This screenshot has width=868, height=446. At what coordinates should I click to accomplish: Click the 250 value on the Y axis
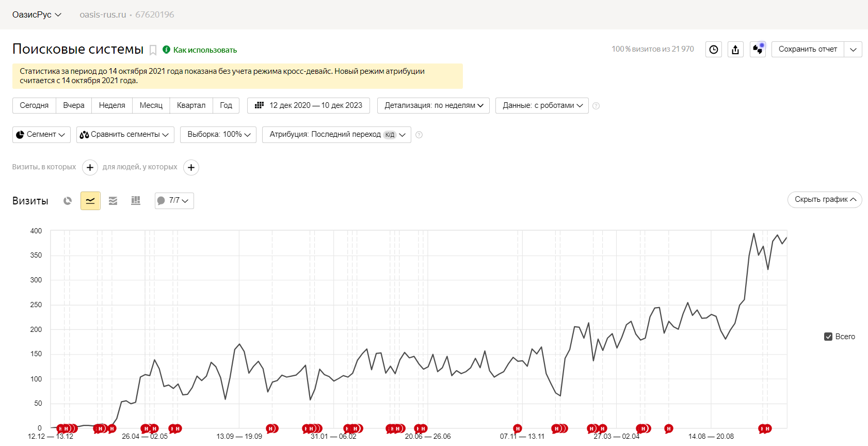(36, 305)
